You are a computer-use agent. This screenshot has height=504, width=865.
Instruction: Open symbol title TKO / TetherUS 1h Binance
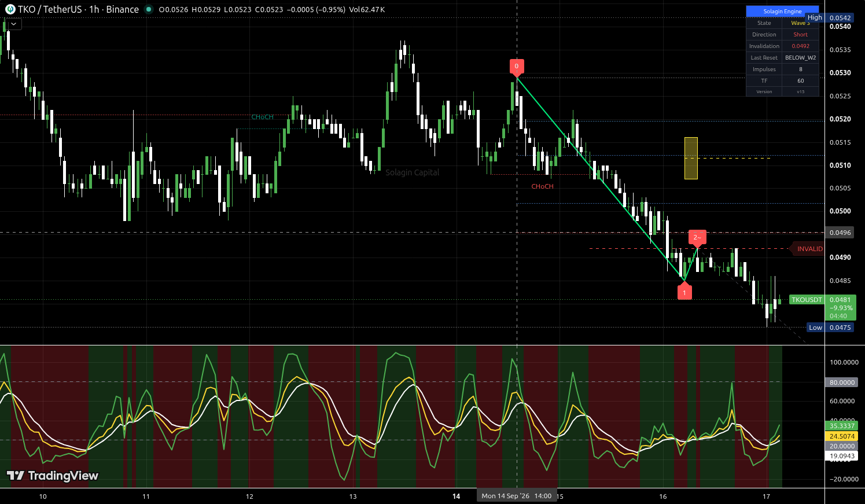(78, 9)
